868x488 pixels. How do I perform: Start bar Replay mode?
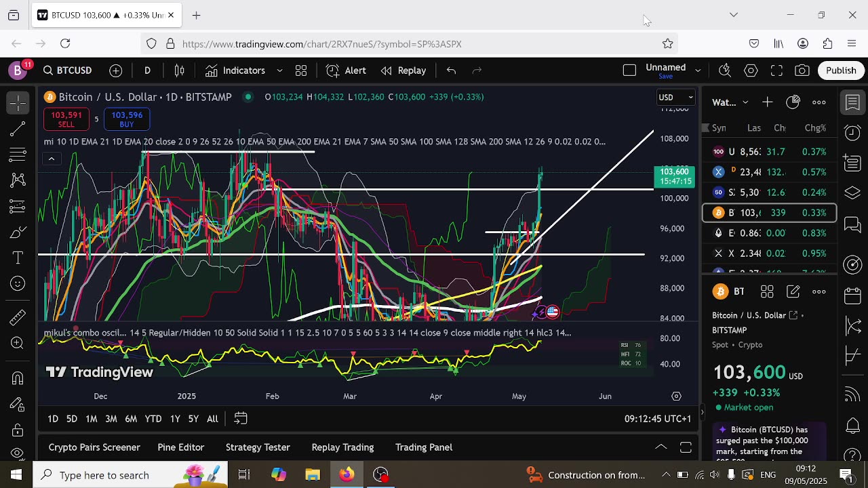pyautogui.click(x=403, y=70)
